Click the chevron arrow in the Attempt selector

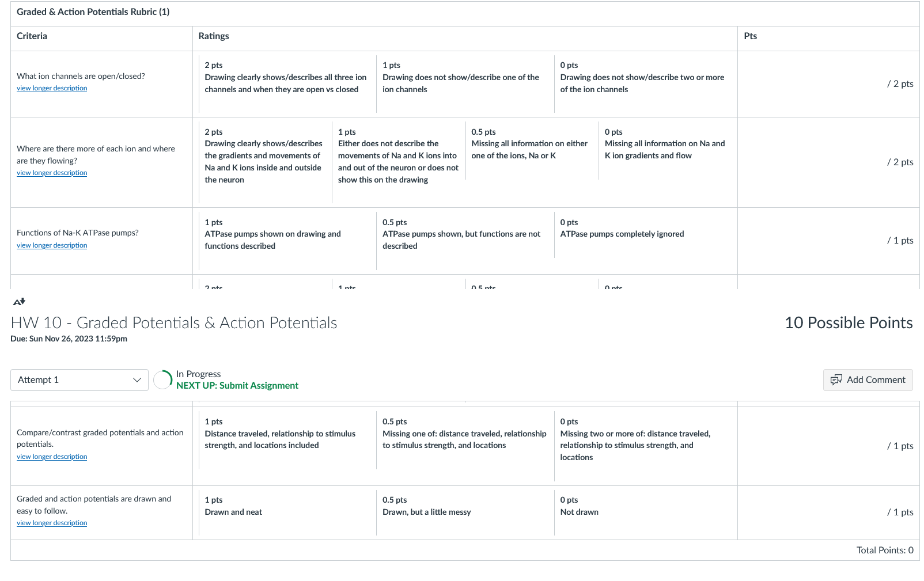coord(137,380)
